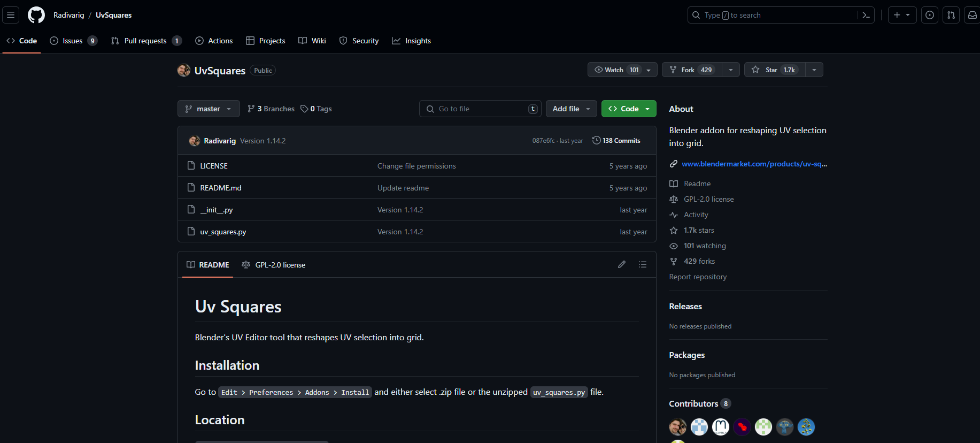Open the issues inbox icon in header
The image size is (980, 443).
[x=930, y=15]
